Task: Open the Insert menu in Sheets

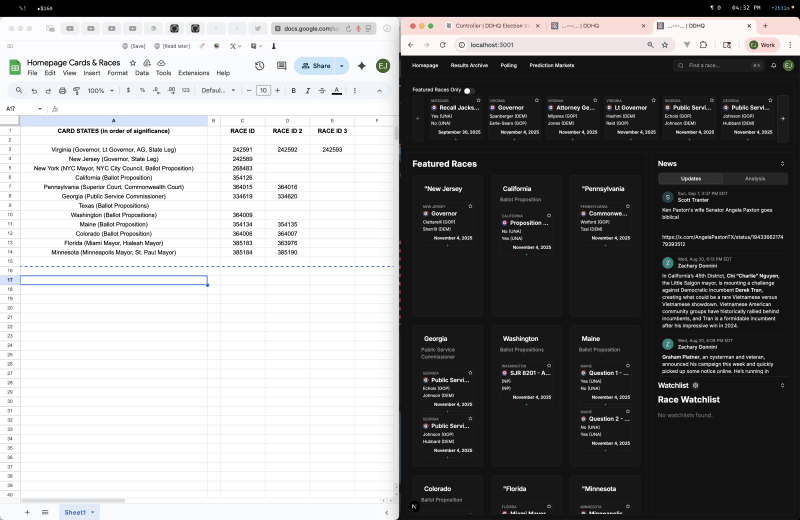Action: pyautogui.click(x=92, y=73)
